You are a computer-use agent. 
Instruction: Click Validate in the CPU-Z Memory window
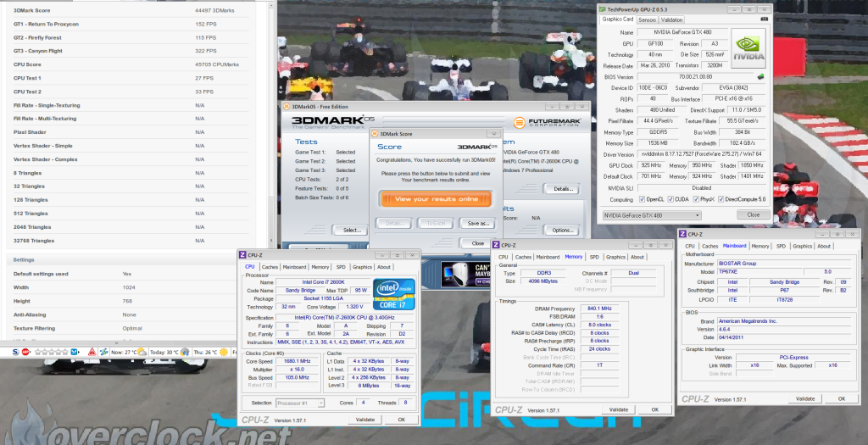[618, 409]
